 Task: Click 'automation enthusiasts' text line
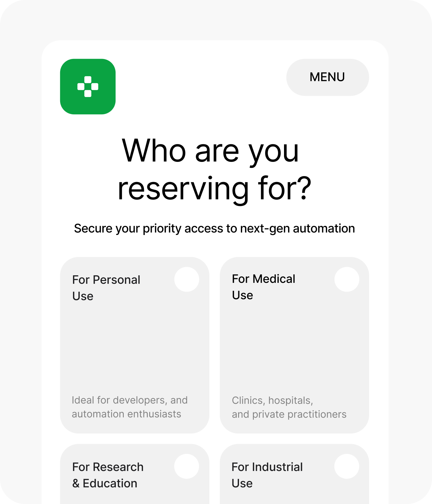[x=127, y=414]
